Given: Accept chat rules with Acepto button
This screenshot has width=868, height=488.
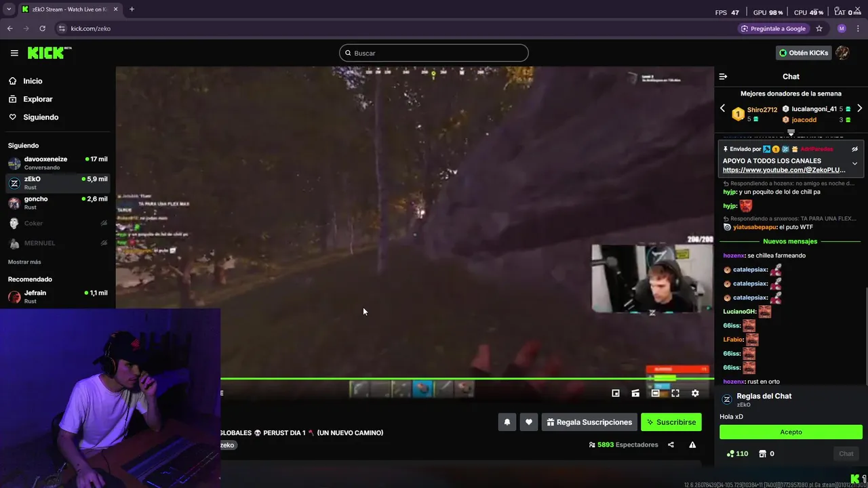Looking at the screenshot, I should [791, 432].
